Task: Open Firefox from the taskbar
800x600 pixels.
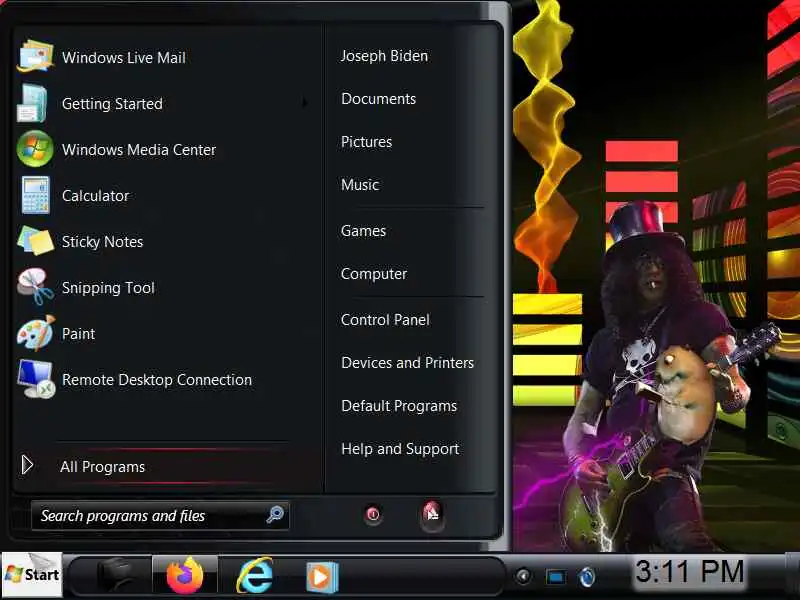Action: click(185, 576)
